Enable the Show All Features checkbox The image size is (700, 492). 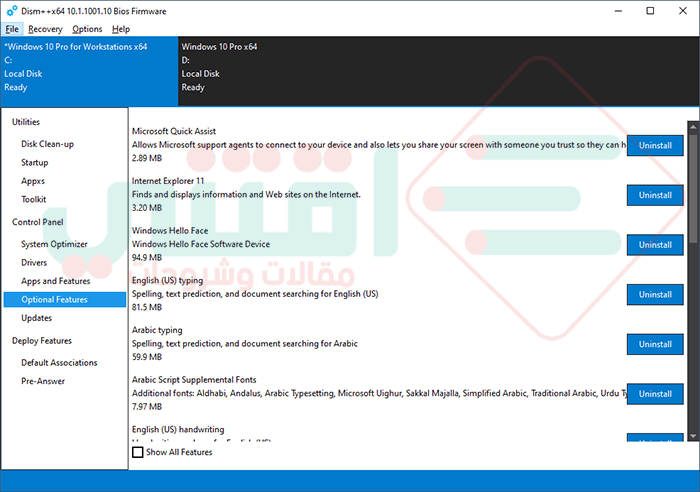tap(138, 452)
